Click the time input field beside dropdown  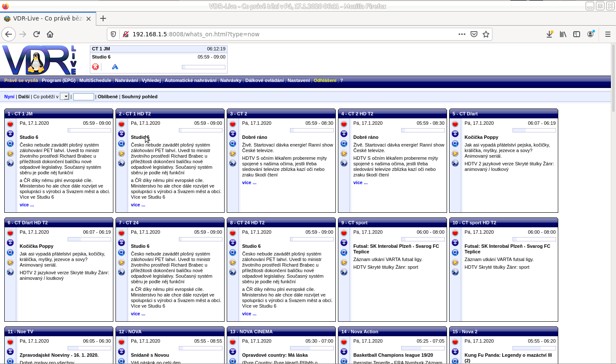[x=83, y=97]
